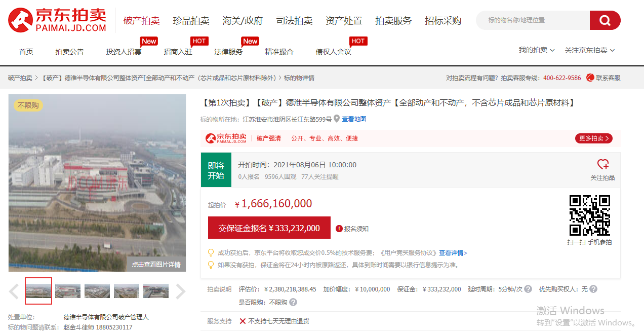The image size is (644, 332).
Task: Click the 更多拍卖 button
Action: coord(593,138)
